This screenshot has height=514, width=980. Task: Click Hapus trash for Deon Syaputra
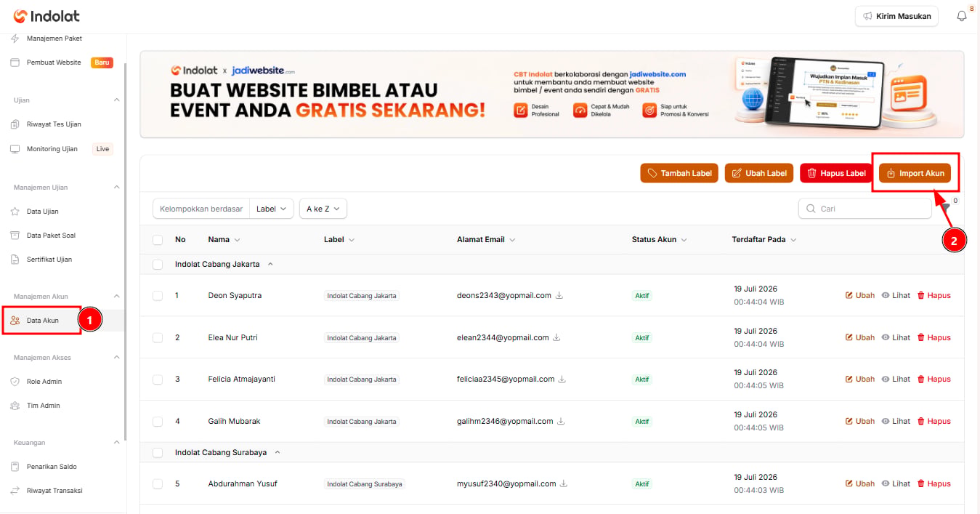pos(934,296)
